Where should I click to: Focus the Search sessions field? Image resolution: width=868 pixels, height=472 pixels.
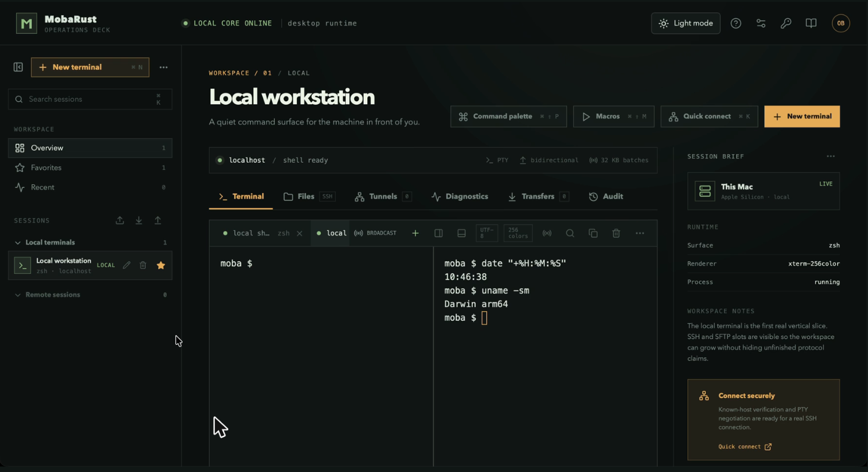[90, 99]
